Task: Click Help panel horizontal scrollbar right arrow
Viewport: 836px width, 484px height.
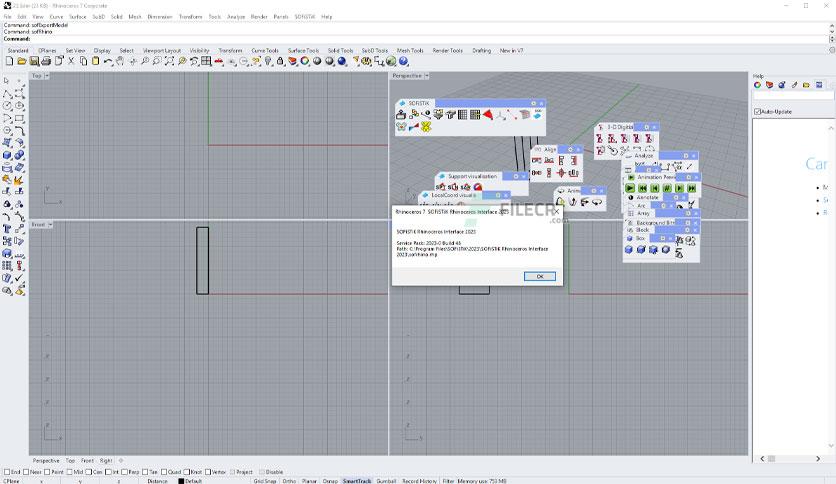Action: pos(818,458)
